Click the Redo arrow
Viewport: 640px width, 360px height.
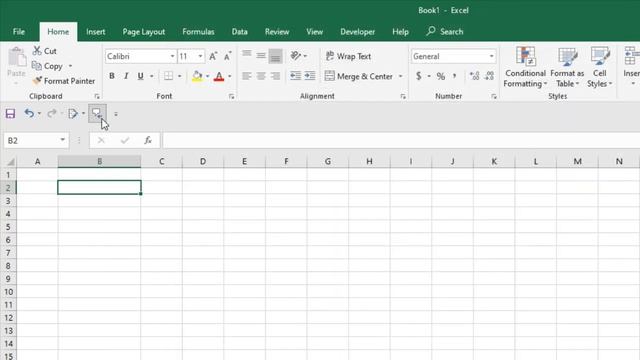click(51, 113)
